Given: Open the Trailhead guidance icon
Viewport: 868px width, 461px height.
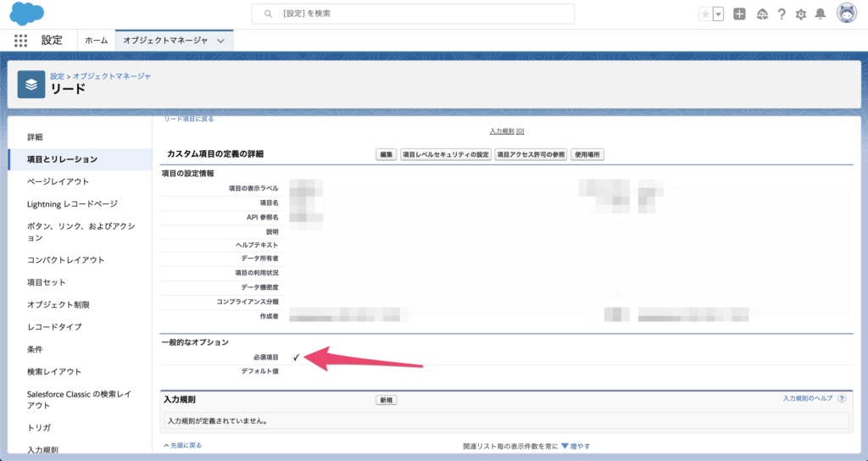Looking at the screenshot, I should point(761,14).
